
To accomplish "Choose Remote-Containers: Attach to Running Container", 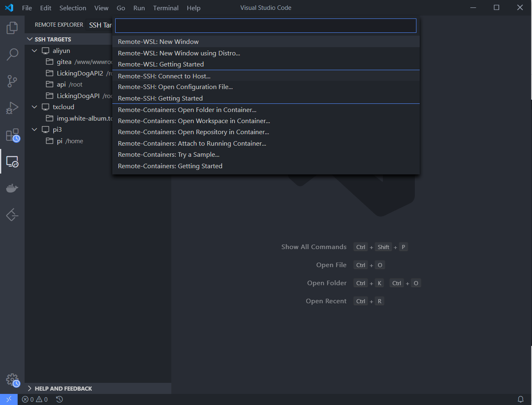I will 192,144.
